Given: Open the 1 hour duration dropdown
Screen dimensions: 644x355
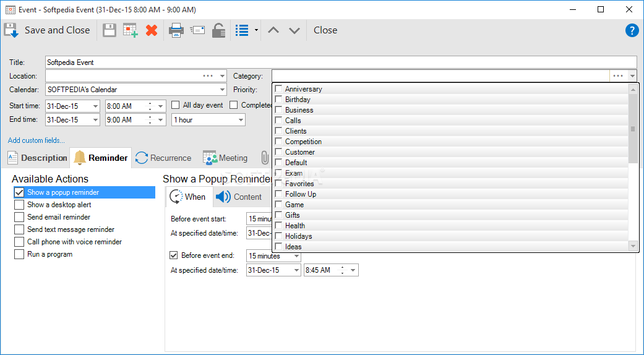Looking at the screenshot, I should (241, 120).
